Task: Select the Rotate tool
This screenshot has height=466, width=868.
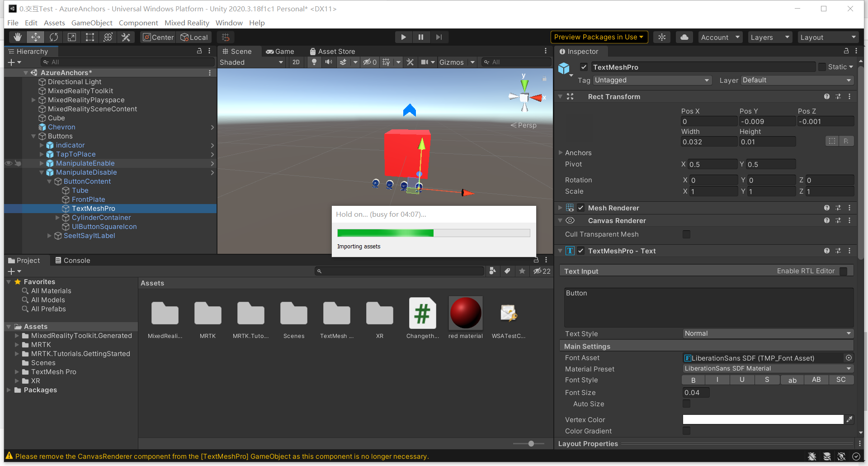Action: (54, 37)
